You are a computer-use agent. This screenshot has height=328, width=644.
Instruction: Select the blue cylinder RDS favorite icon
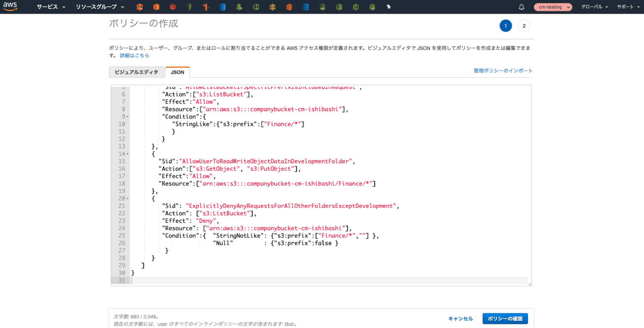pyautogui.click(x=223, y=7)
